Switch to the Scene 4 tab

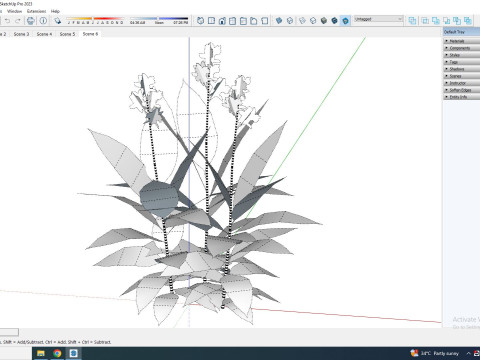[x=44, y=34]
